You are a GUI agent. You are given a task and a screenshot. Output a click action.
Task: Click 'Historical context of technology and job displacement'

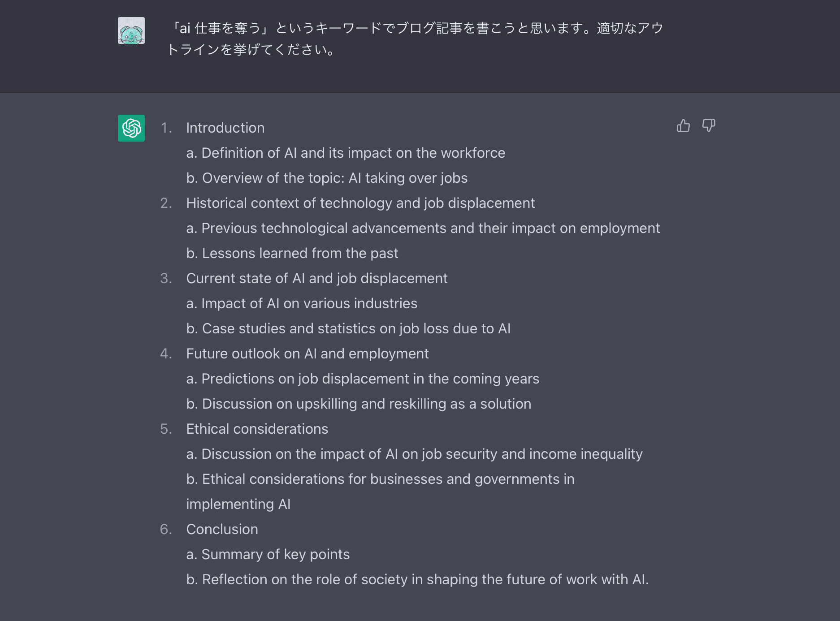(360, 203)
